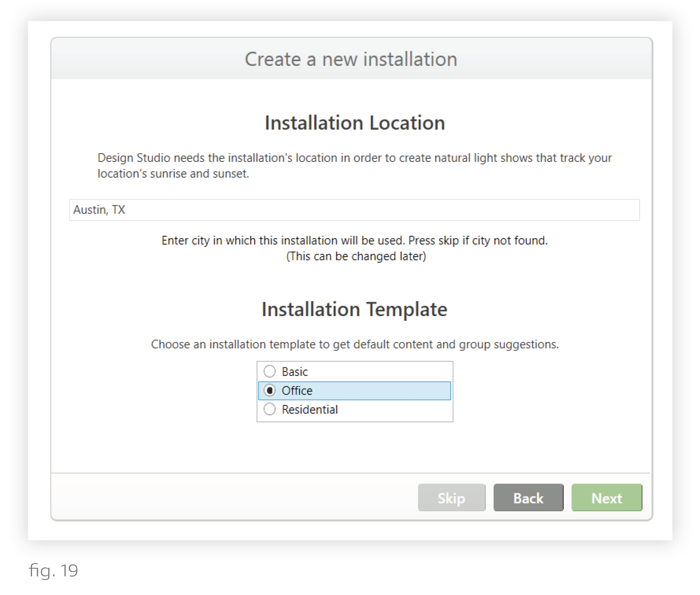Select the Basic template radio button

coord(269,371)
